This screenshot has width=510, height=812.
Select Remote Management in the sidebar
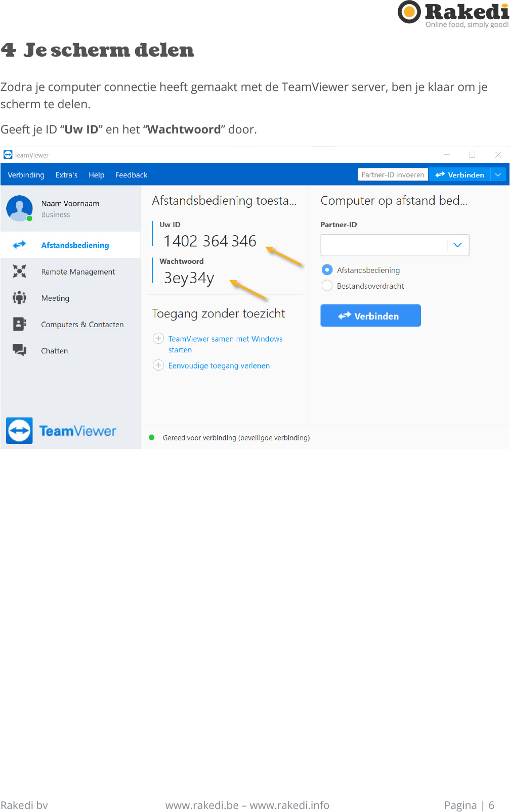pos(71,272)
